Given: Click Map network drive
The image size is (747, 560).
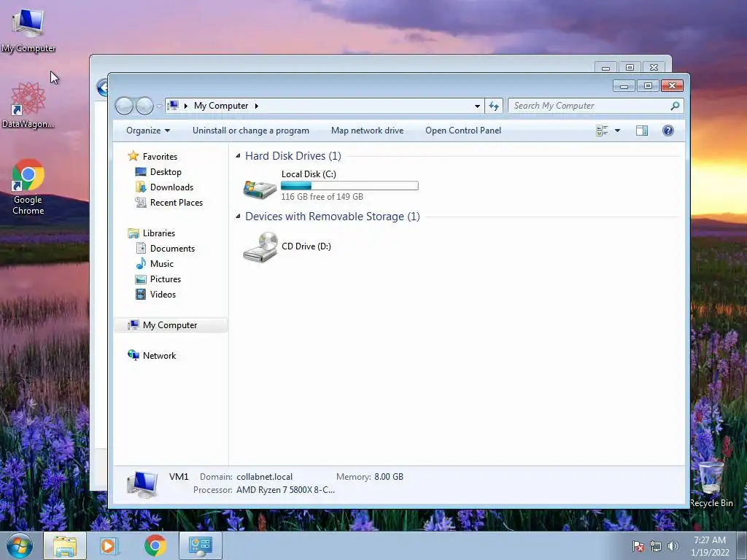Looking at the screenshot, I should pyautogui.click(x=368, y=131).
